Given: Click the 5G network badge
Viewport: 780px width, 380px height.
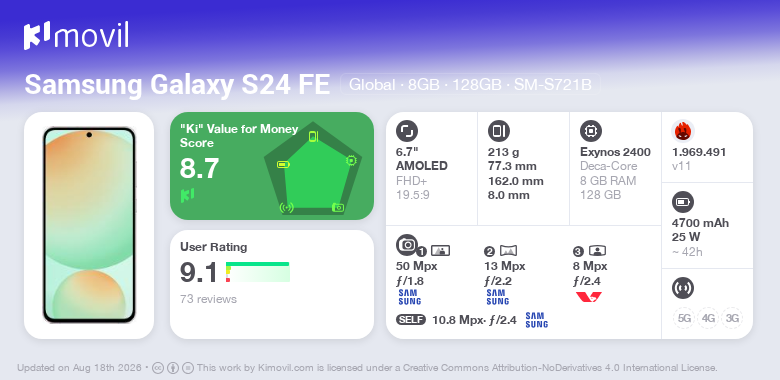Looking at the screenshot, I should pyautogui.click(x=684, y=318).
